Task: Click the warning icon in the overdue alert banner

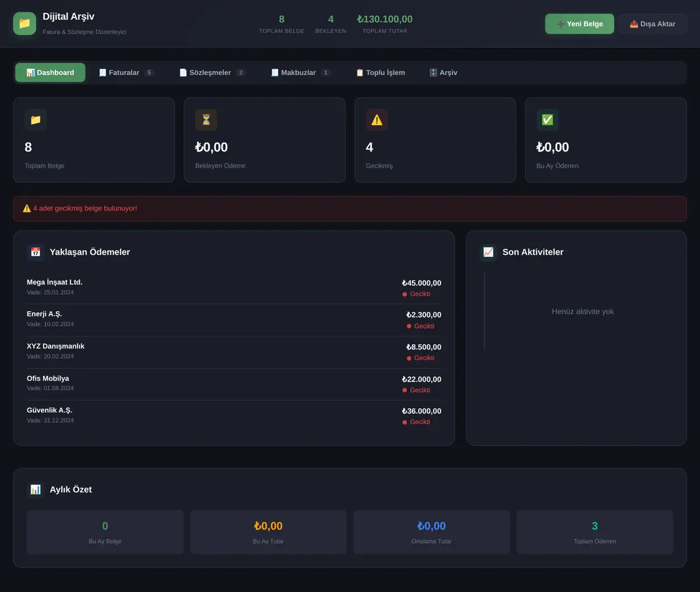Action: coord(27,208)
